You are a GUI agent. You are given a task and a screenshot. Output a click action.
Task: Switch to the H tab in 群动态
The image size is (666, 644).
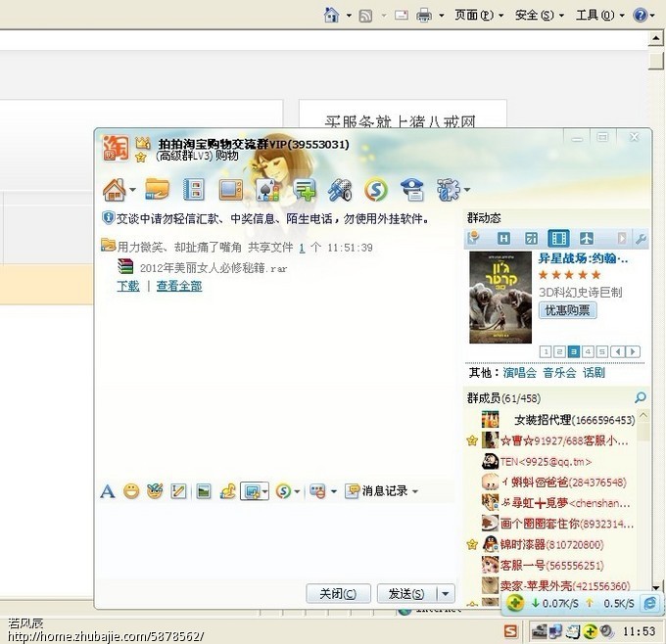point(503,239)
